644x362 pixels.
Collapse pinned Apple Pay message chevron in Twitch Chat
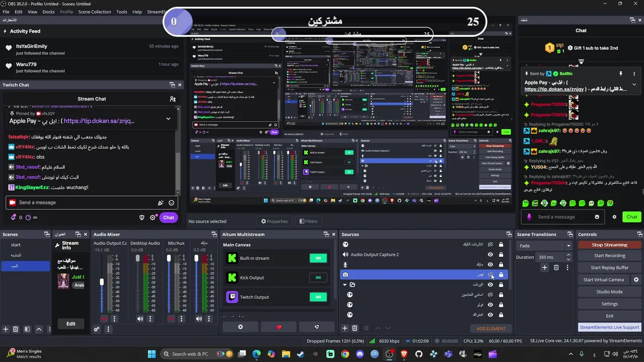pos(168,119)
